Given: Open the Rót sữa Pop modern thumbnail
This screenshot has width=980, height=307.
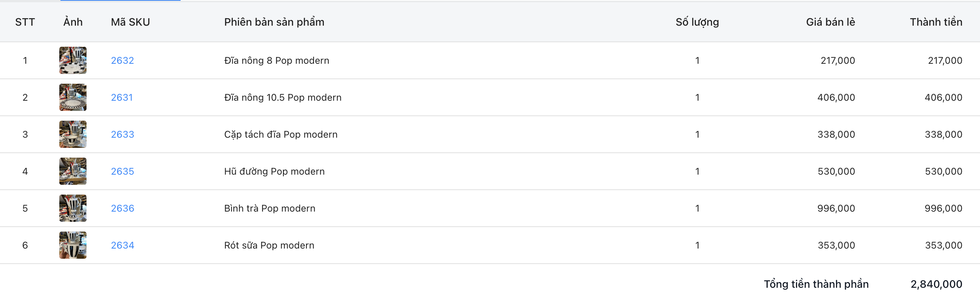Looking at the screenshot, I should 73,245.
